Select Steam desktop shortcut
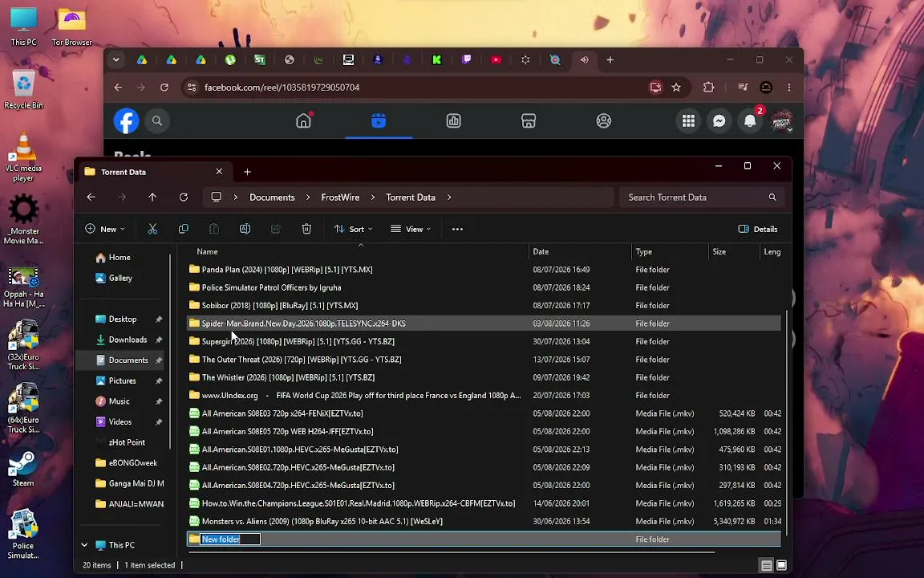 click(x=23, y=469)
